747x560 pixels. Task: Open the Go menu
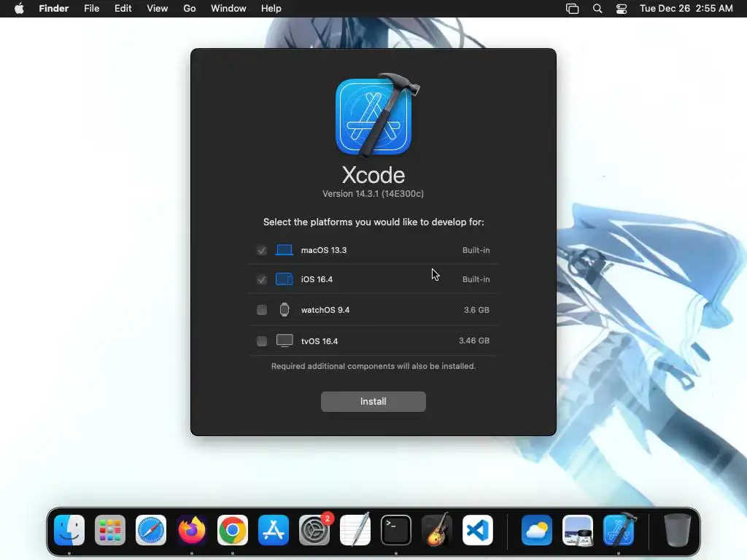pos(190,9)
